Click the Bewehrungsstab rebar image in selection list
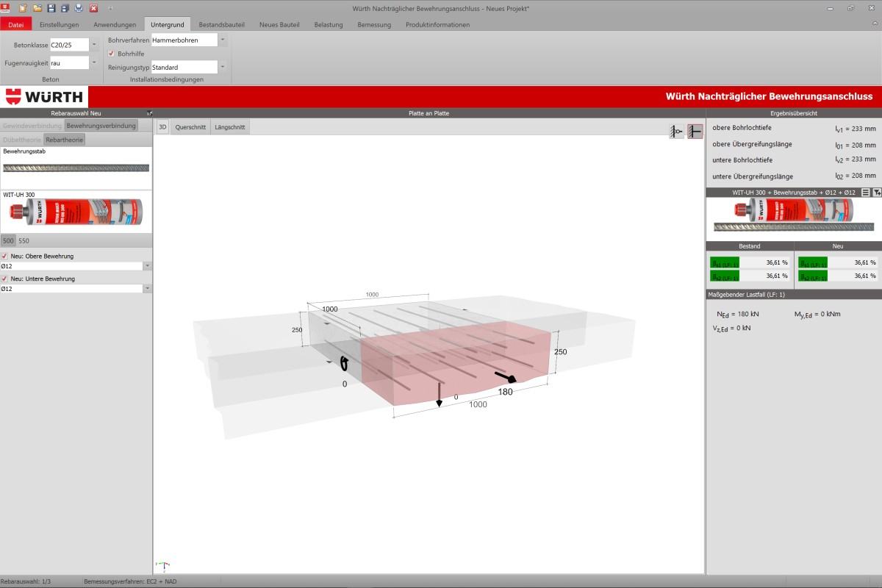Image resolution: width=882 pixels, height=588 pixels. click(x=76, y=168)
